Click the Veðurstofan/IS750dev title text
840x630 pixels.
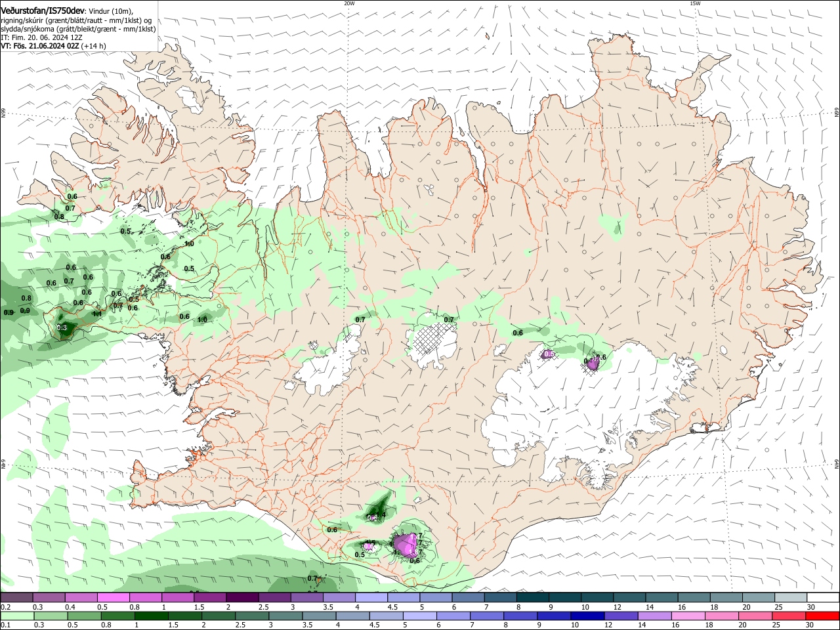click(43, 10)
